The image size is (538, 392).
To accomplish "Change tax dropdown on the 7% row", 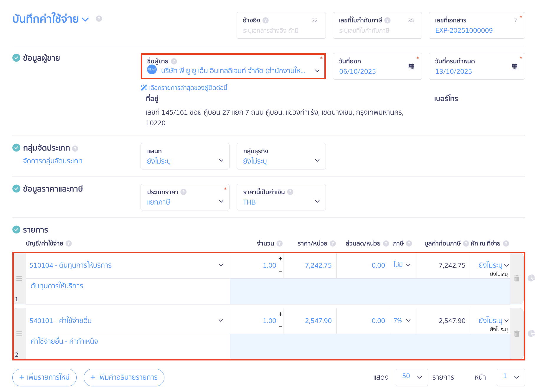I will [x=402, y=321].
